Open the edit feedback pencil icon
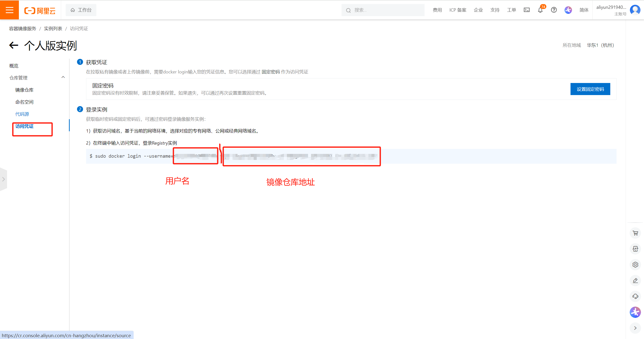 coord(635,280)
